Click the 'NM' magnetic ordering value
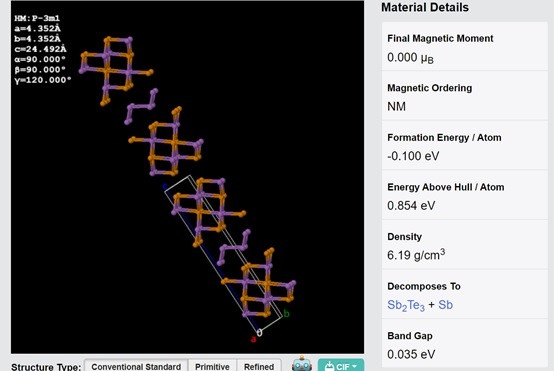 coord(396,106)
